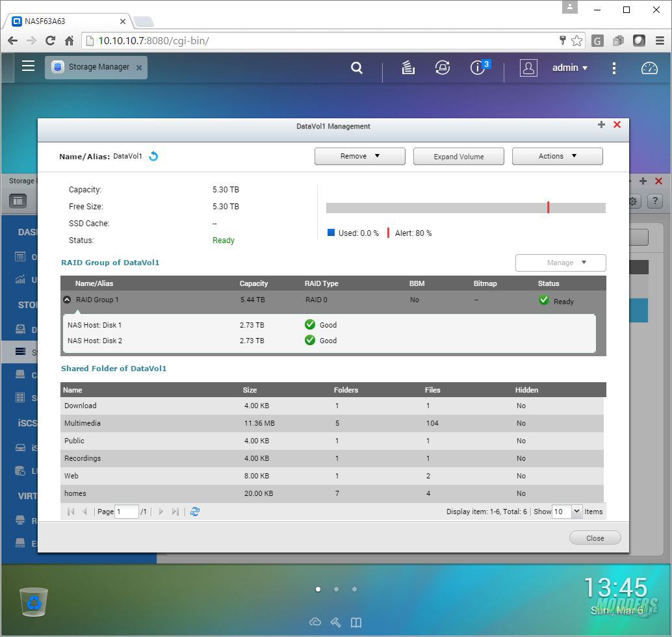Open the Manage dropdown for RAID group
The height and width of the screenshot is (637, 672).
tap(561, 263)
